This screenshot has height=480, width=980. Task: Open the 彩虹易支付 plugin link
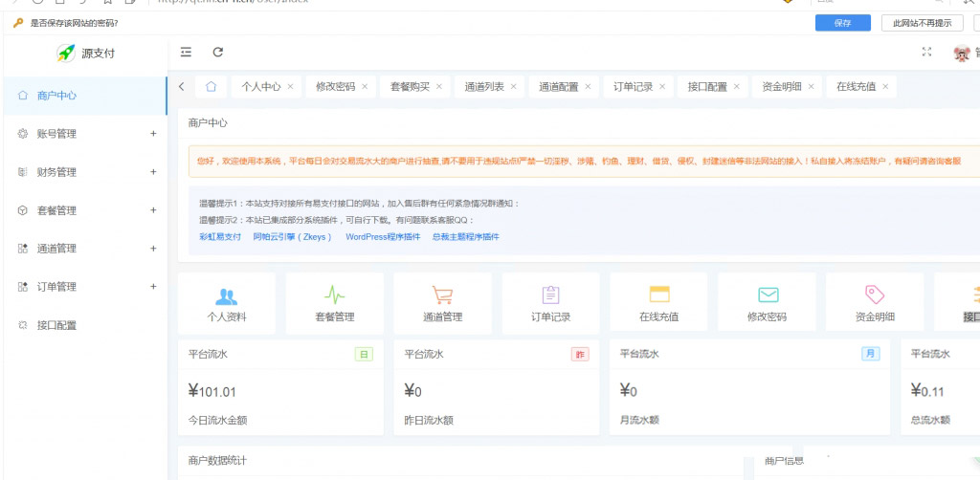click(x=220, y=236)
